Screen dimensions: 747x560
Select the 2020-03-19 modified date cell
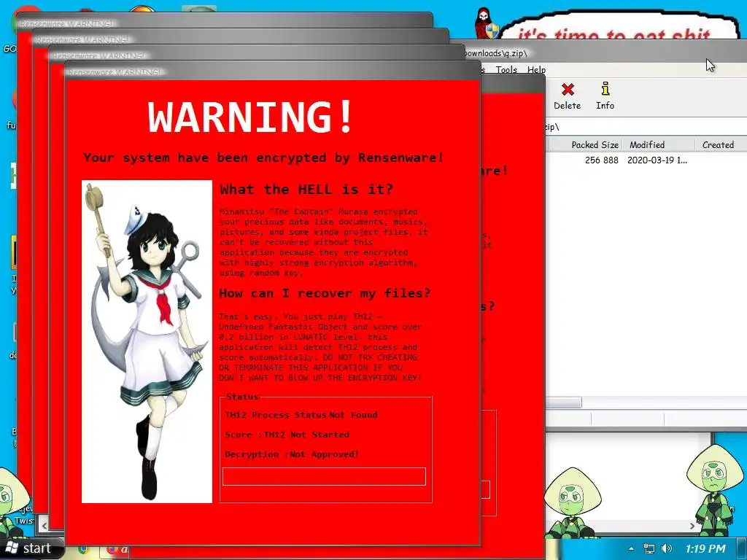(x=657, y=160)
